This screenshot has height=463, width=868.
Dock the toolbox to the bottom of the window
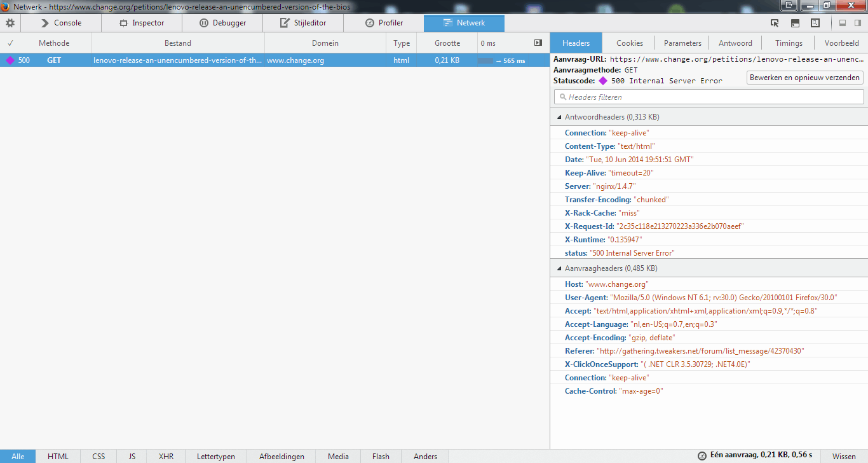843,23
